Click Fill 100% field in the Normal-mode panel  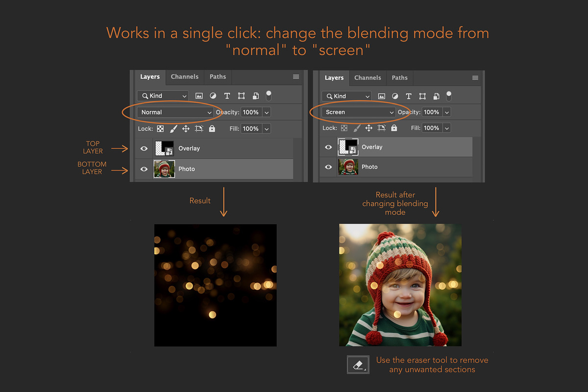point(251,128)
